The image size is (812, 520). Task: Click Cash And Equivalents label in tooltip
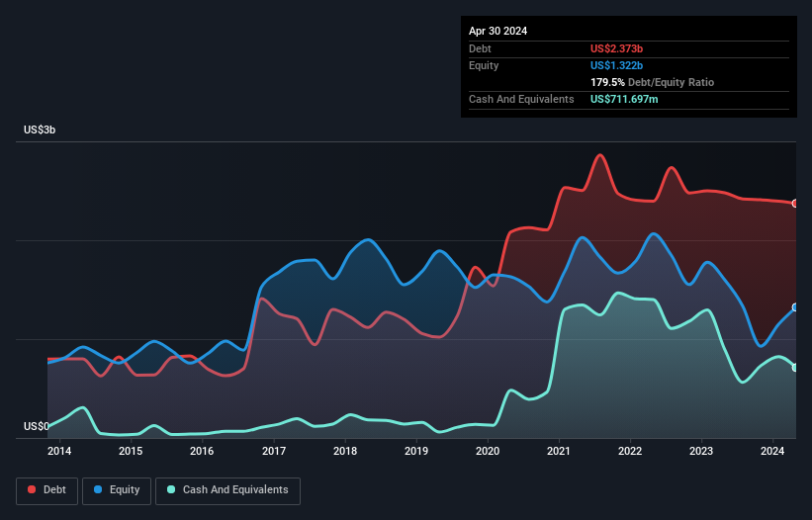pyautogui.click(x=521, y=99)
